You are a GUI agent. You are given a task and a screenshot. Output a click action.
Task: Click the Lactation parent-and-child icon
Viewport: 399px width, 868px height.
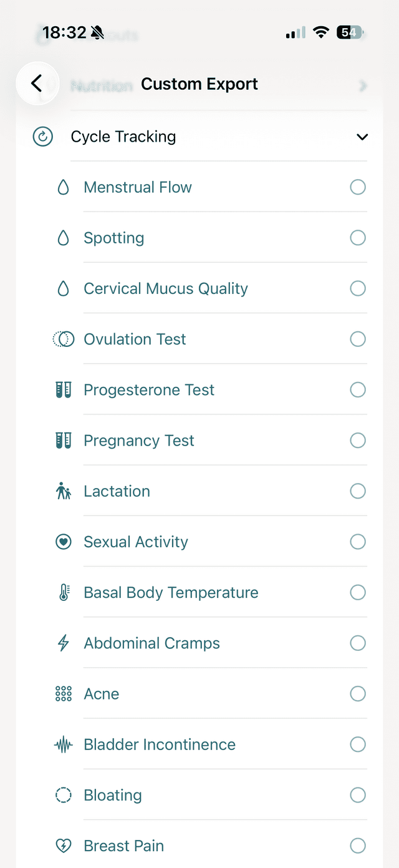pos(63,491)
